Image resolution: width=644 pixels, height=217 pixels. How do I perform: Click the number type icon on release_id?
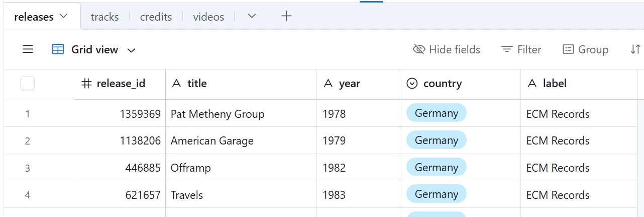pyautogui.click(x=86, y=84)
